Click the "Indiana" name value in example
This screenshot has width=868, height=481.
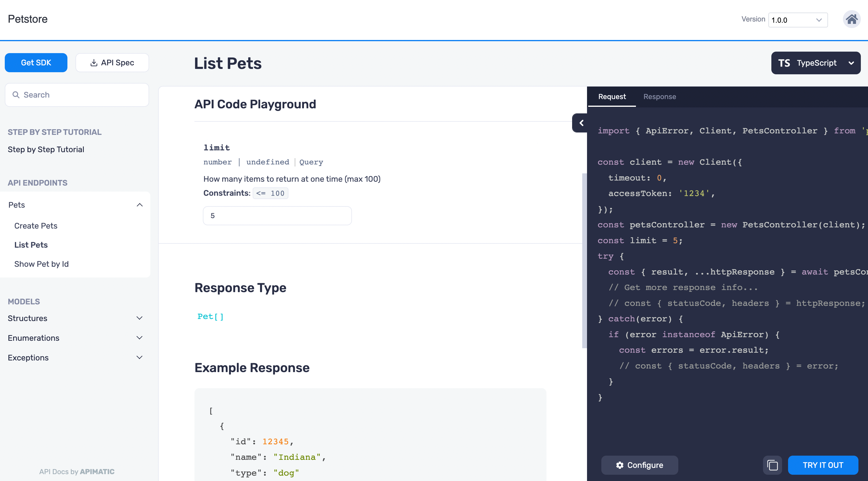[297, 457]
